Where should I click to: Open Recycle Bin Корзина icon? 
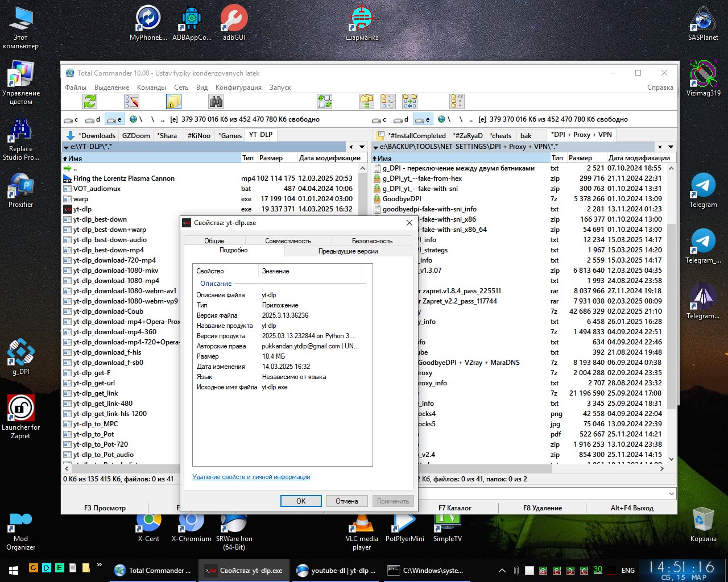[x=704, y=524]
